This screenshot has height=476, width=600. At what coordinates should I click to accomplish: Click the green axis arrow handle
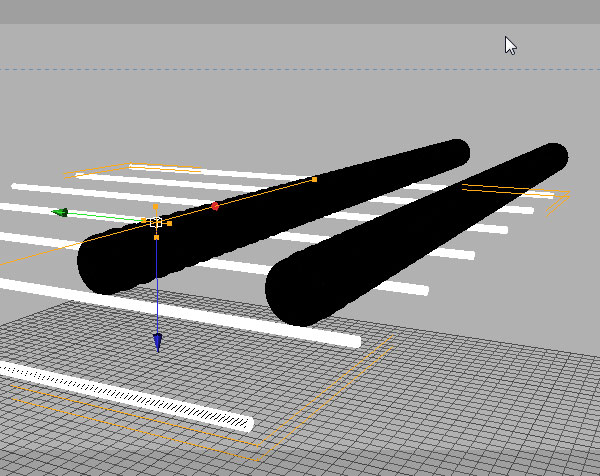click(60, 212)
